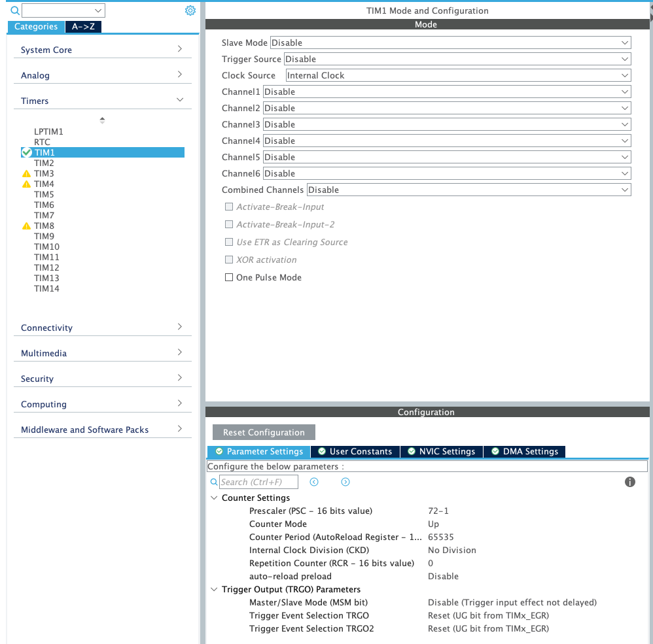653x644 pixels.
Task: Go to previous parameter search result arrow
Action: pos(314,482)
